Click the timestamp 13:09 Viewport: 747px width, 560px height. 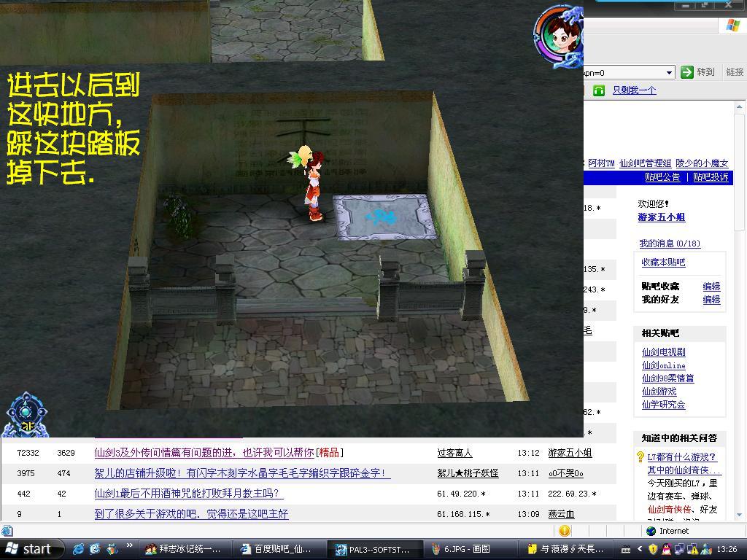tap(528, 514)
